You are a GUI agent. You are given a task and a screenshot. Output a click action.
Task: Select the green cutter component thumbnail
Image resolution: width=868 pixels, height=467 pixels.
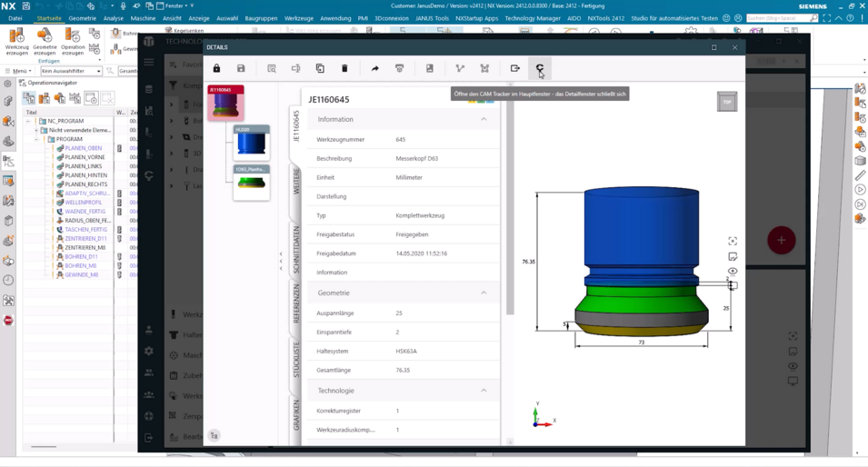(x=252, y=182)
